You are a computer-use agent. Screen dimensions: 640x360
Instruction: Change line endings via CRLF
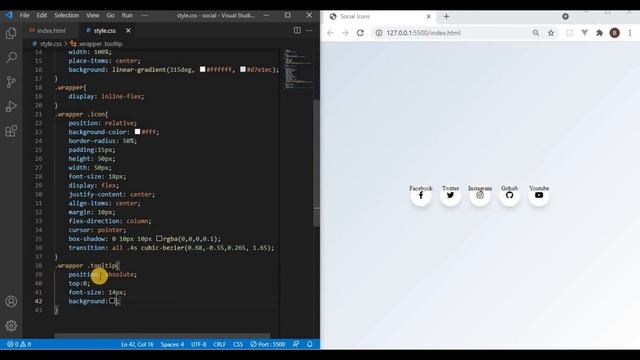point(219,344)
